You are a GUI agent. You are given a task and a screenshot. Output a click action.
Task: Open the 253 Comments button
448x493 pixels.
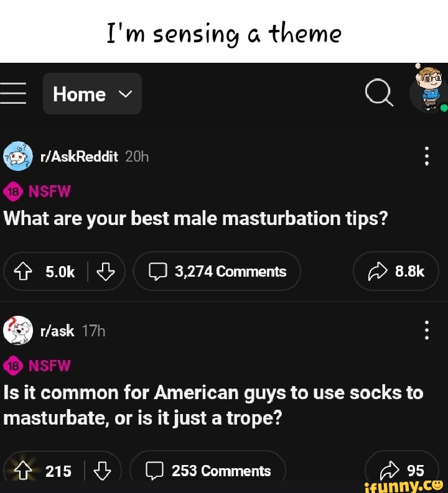pos(208,471)
